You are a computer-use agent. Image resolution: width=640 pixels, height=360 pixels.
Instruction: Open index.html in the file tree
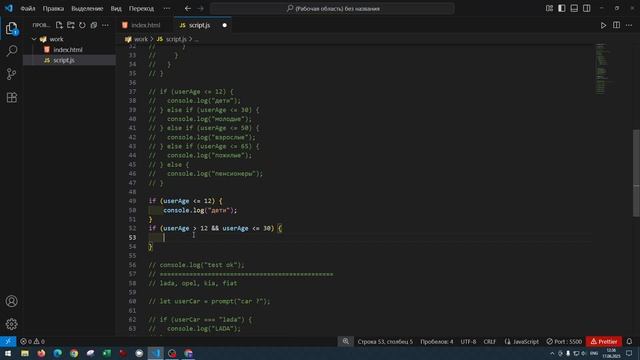(69, 50)
